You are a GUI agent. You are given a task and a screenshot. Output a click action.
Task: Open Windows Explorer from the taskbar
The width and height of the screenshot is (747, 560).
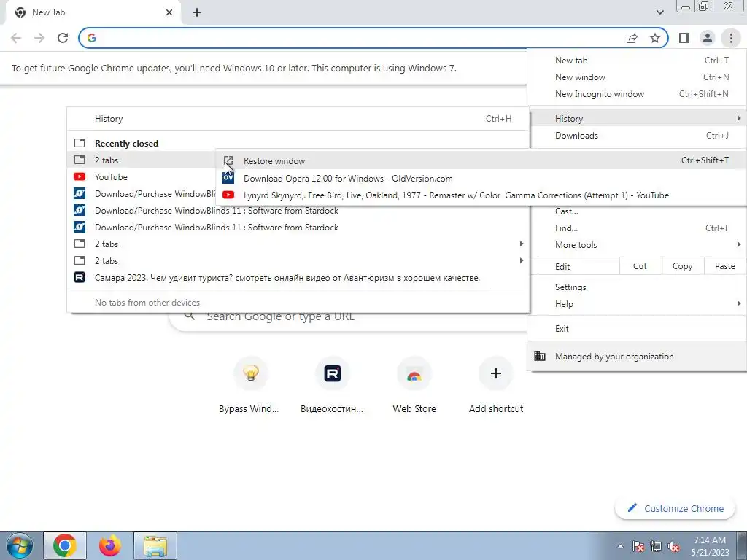(x=155, y=545)
